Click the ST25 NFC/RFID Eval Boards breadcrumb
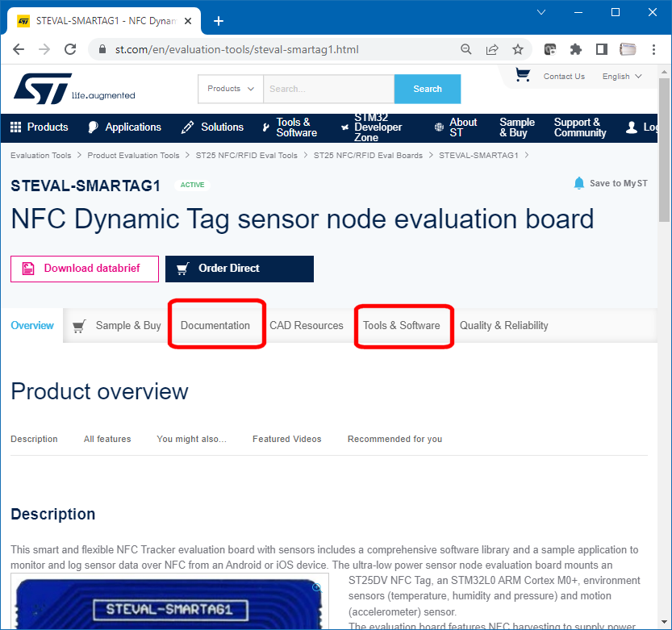The height and width of the screenshot is (630, 672). click(368, 156)
